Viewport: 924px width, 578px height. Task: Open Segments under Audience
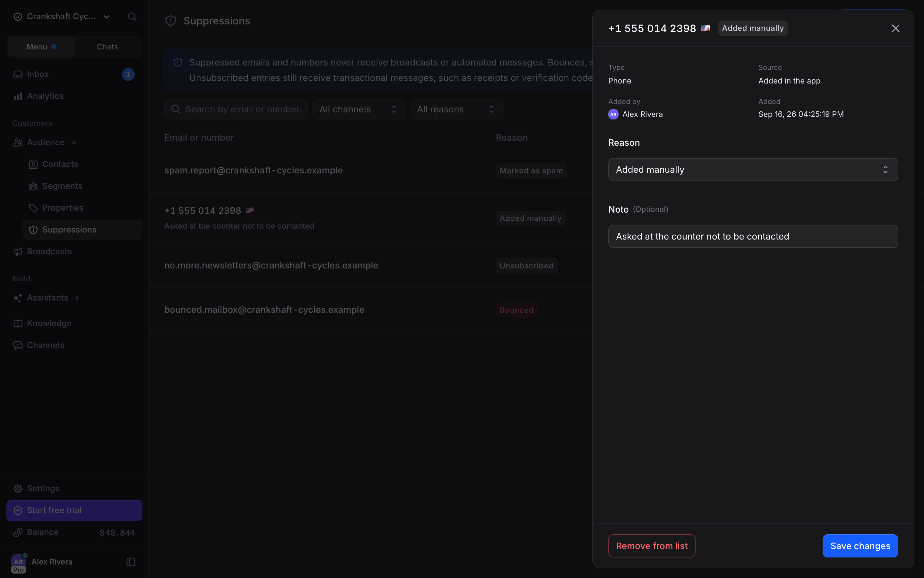[x=82, y=186]
